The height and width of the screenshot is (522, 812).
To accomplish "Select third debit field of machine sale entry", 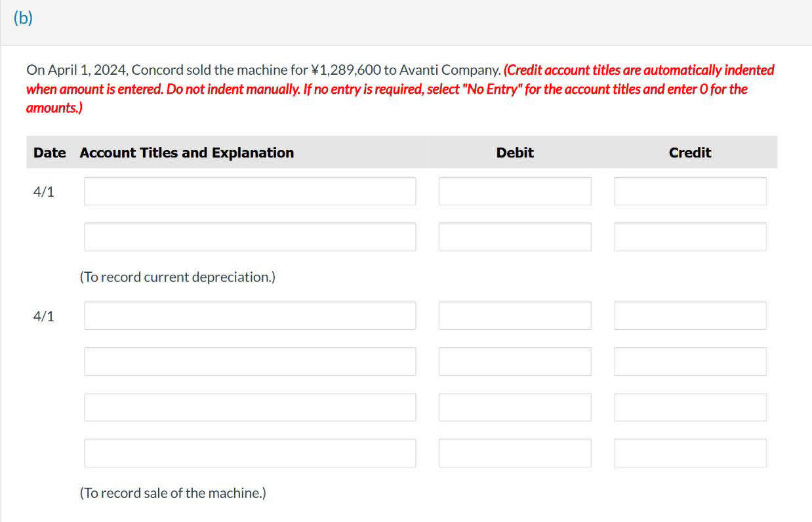I will tap(514, 407).
